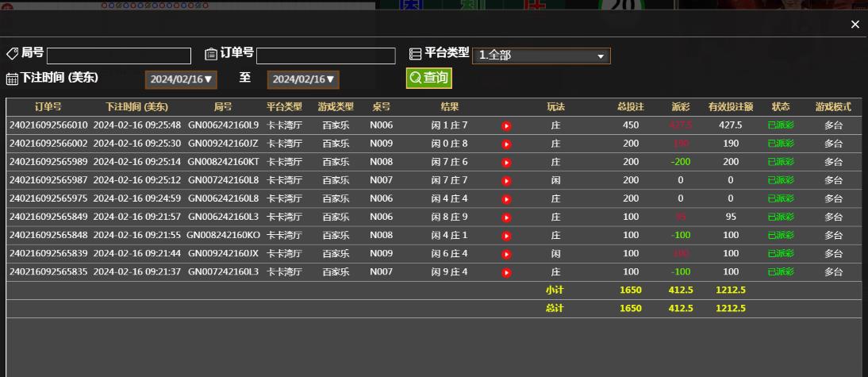Play replay video for order 240216092566010
Viewport: 868px width, 377px height.
point(506,126)
